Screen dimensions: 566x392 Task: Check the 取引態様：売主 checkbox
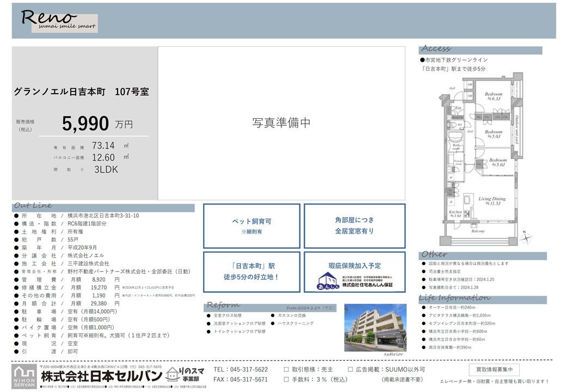(x=286, y=369)
